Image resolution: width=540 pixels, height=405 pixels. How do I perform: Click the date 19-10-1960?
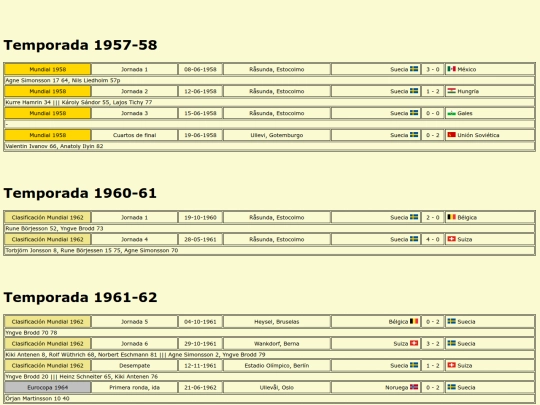200,217
